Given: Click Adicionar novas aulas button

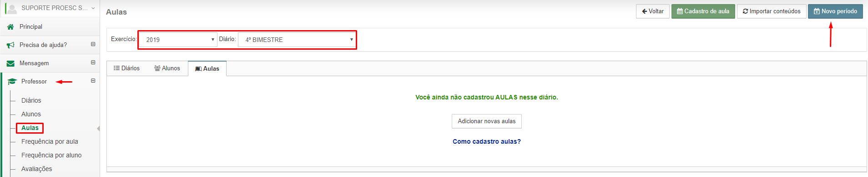Looking at the screenshot, I should (x=487, y=121).
